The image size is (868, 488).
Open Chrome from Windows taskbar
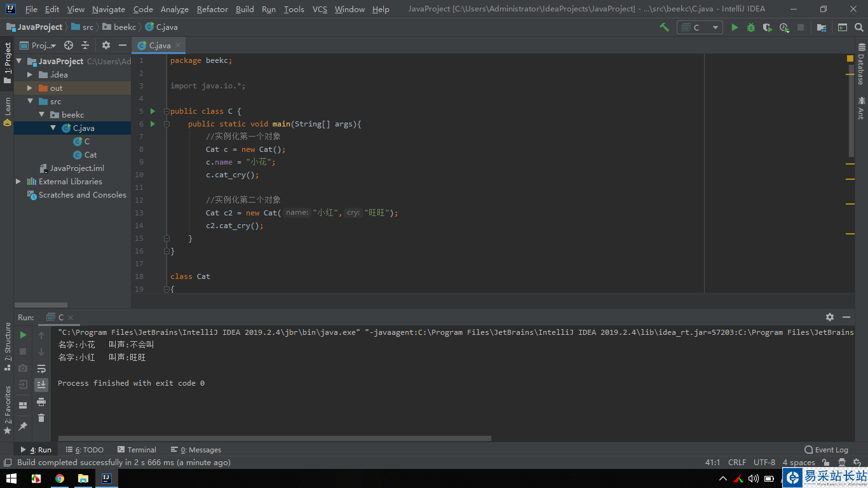pos(59,478)
